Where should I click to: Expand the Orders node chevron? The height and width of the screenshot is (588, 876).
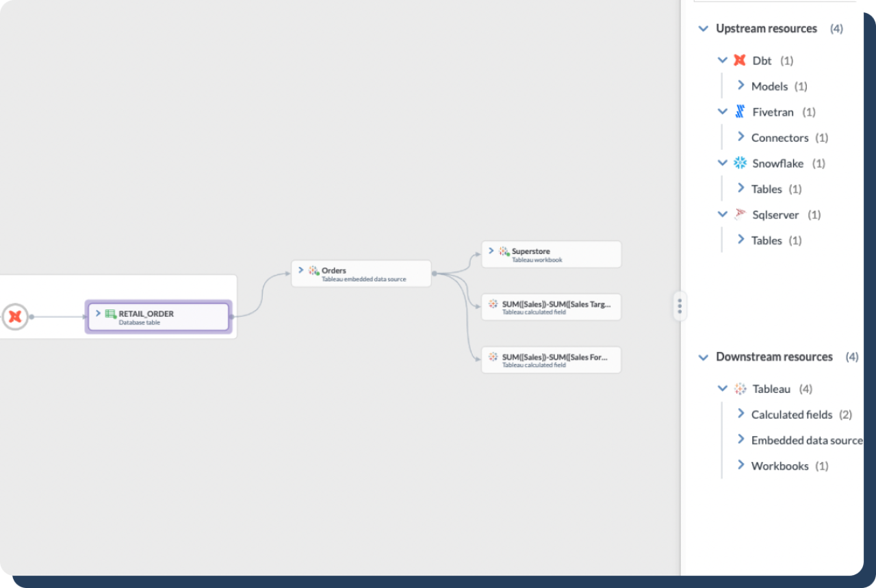(x=301, y=270)
